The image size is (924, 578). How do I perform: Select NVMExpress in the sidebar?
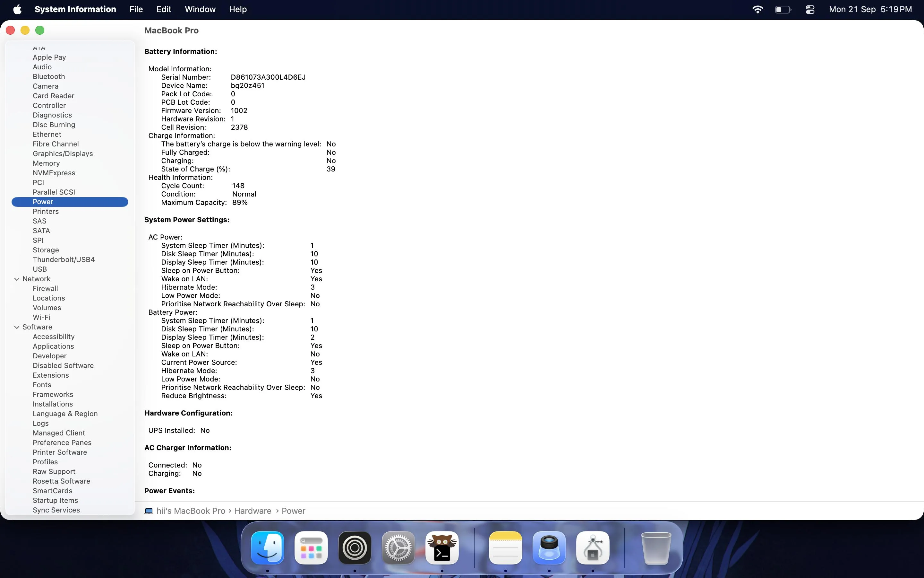point(54,173)
